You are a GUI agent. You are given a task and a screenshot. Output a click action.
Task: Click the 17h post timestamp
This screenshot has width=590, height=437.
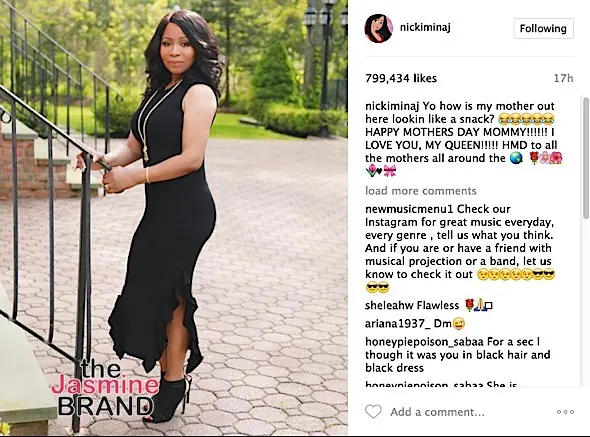(563, 78)
